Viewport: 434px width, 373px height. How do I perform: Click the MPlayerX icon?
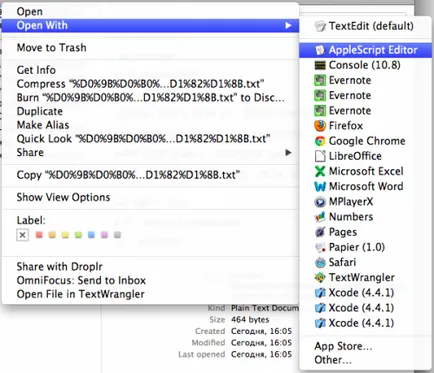coord(320,202)
